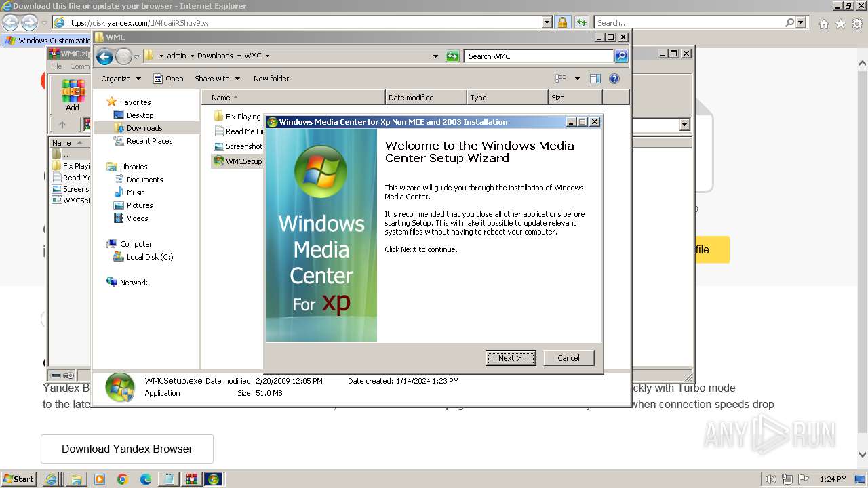
Task: Open Explorer help icon
Action: click(614, 79)
